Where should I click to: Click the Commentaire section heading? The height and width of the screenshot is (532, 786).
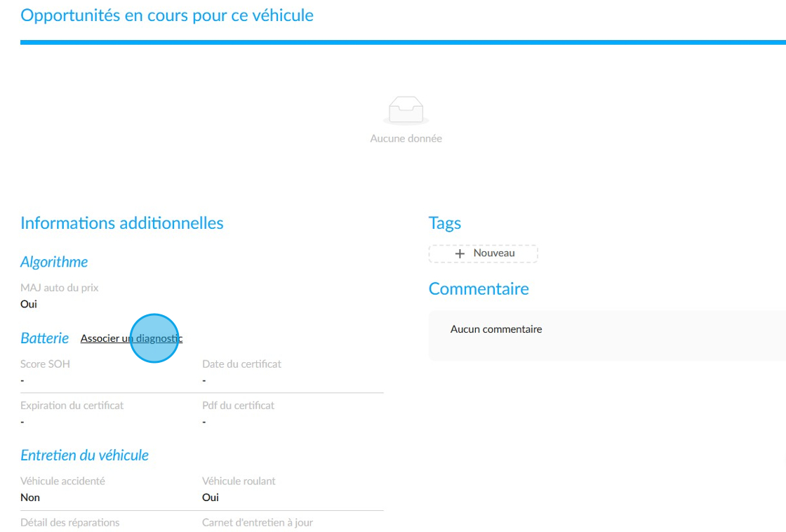coord(479,289)
